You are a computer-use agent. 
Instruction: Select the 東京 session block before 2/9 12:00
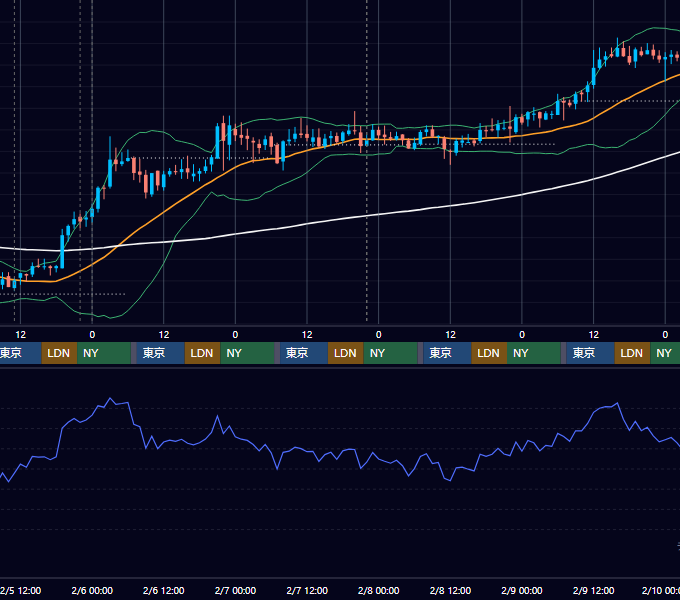pos(590,353)
